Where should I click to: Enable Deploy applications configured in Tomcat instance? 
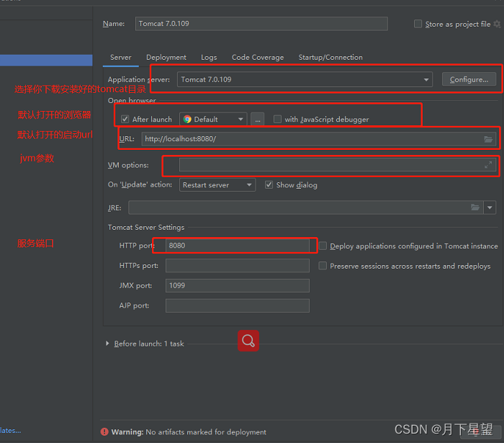click(x=323, y=246)
